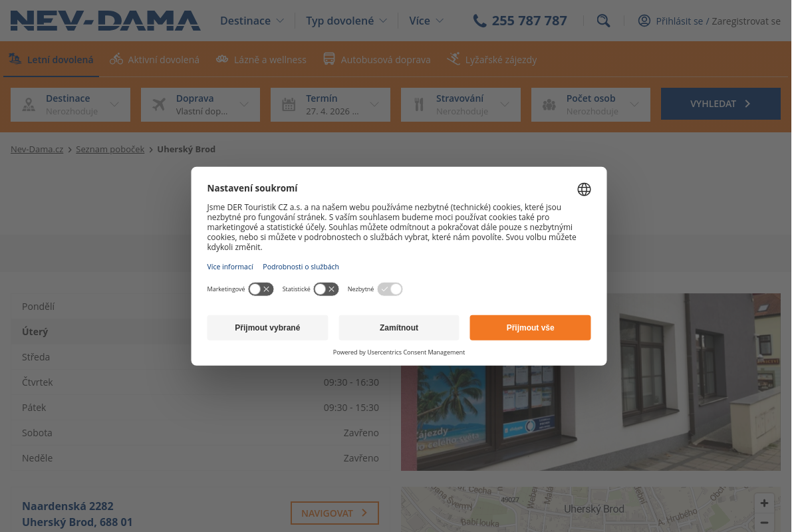Viewport: 798px width, 532px height.
Task: Open the Podrobnosti o službách link
Action: coord(301,267)
